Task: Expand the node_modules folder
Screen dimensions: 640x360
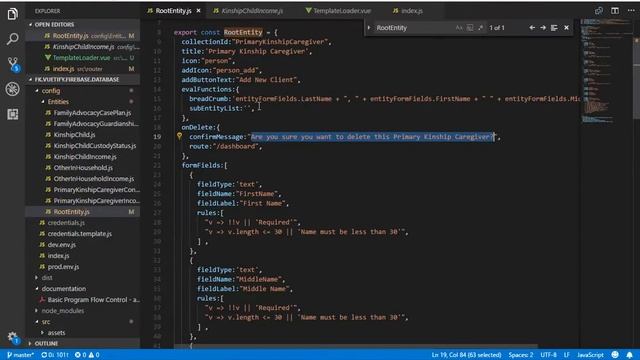Action: (62, 311)
